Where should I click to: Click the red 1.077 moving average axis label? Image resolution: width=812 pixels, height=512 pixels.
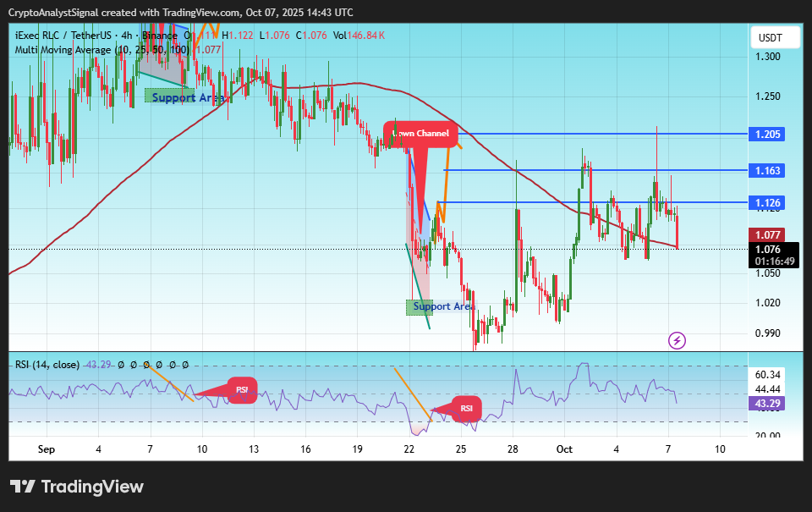click(x=767, y=234)
